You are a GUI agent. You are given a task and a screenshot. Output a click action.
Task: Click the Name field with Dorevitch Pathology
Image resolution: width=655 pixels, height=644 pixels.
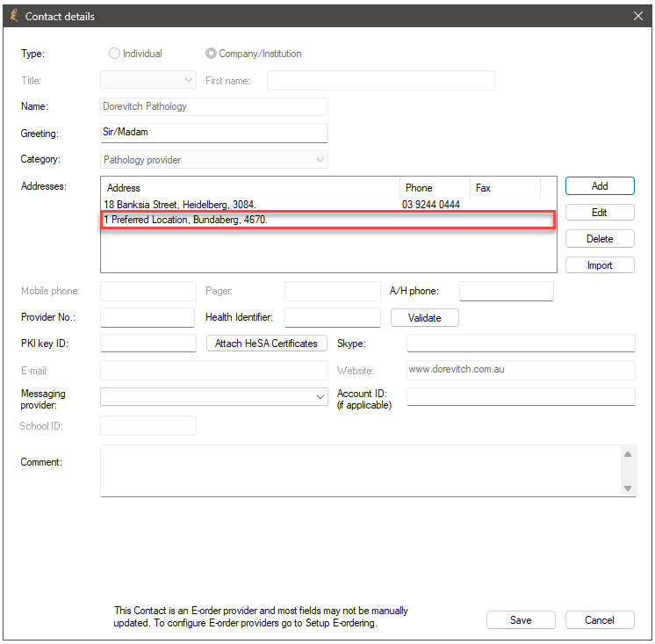214,106
